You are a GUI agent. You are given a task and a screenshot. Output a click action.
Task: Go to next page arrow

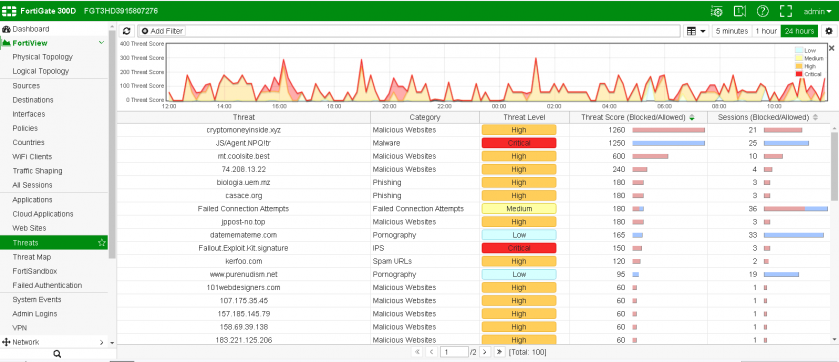[x=485, y=352]
